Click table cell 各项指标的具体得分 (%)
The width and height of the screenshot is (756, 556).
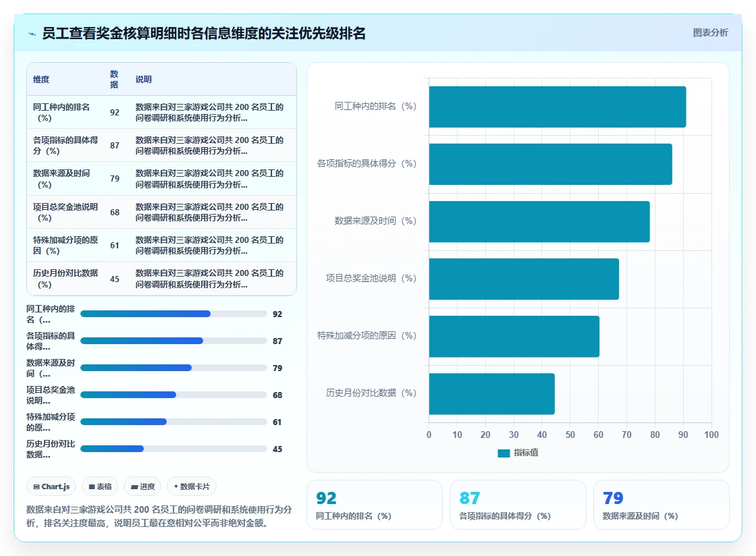click(x=65, y=146)
